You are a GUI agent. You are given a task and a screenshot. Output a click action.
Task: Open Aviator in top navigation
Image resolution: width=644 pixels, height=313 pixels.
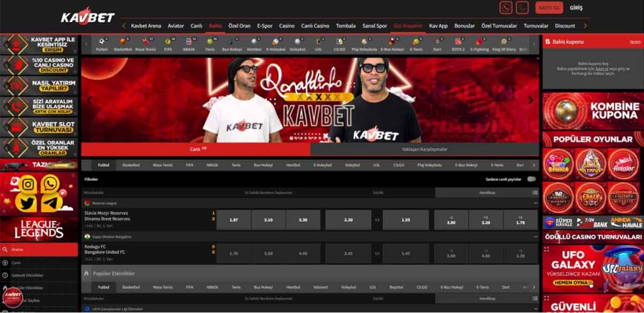coord(176,25)
